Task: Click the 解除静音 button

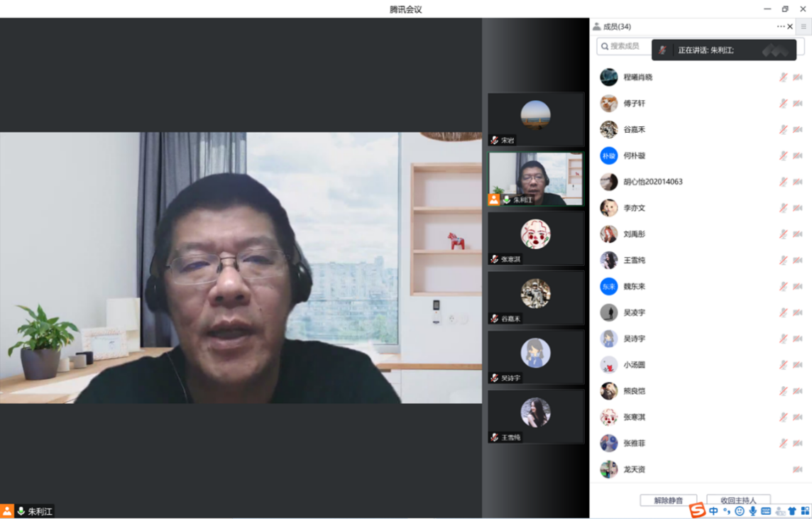Action: point(668,500)
